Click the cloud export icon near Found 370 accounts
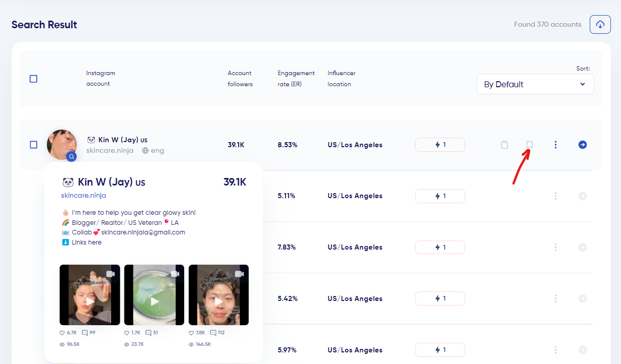 coord(600,24)
